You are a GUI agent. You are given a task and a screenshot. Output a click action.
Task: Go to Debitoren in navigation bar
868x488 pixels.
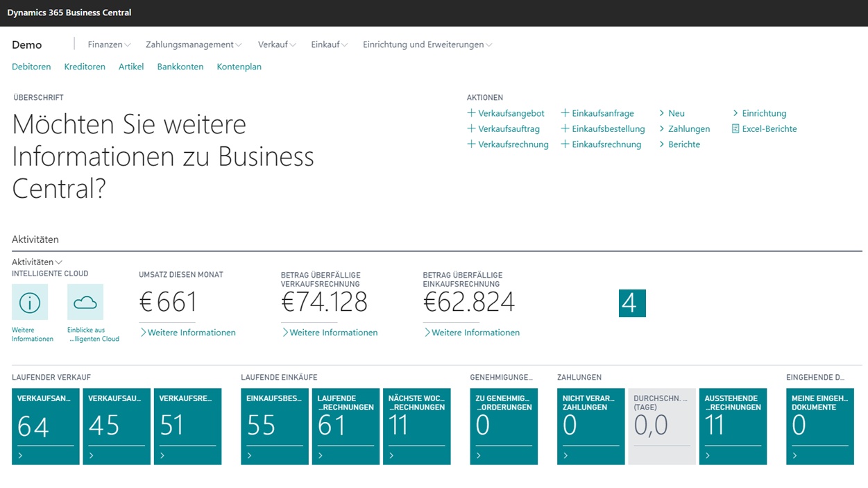[31, 67]
